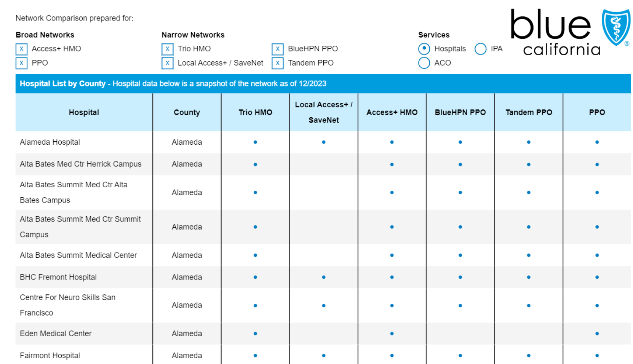Select the Hospitals radio button
This screenshot has height=364, width=633.
point(424,49)
